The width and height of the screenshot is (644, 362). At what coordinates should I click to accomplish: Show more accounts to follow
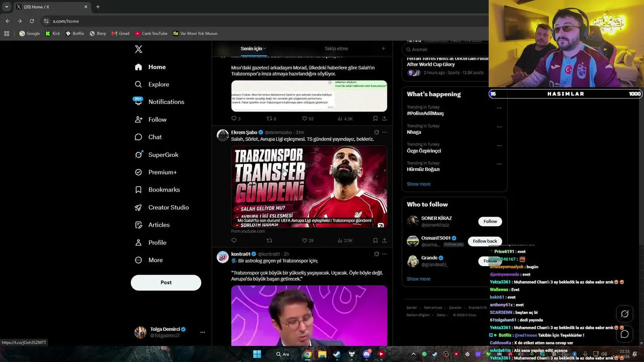tap(419, 279)
